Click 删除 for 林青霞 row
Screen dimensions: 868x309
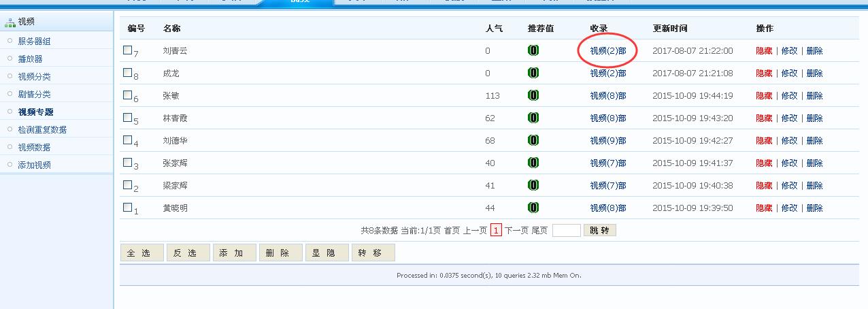tap(814, 118)
